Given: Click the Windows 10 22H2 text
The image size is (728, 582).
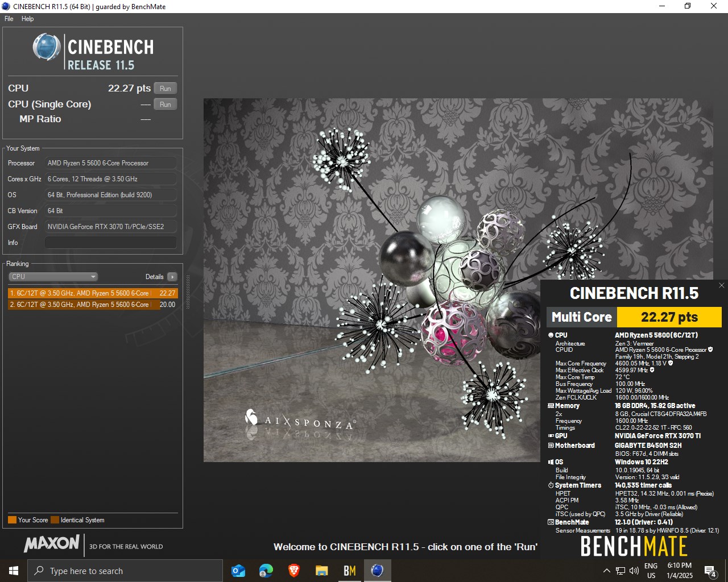Looking at the screenshot, I should coord(642,462).
